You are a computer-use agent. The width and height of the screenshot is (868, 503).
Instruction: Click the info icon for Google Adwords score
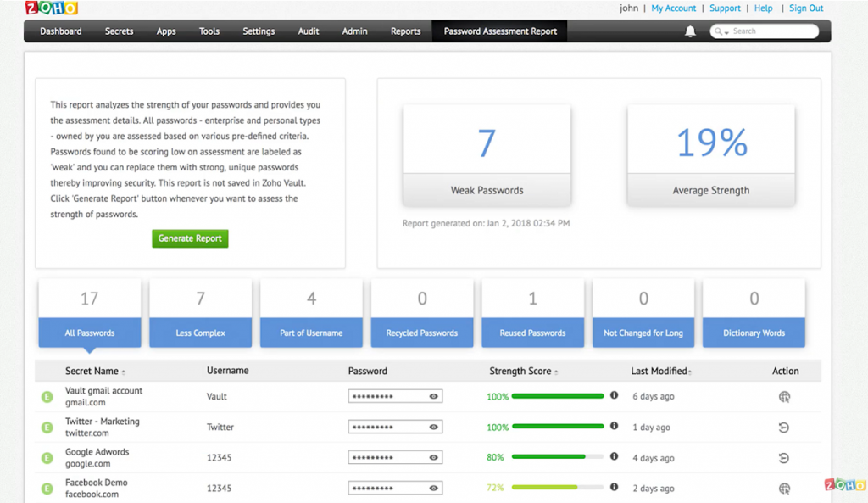[615, 457]
